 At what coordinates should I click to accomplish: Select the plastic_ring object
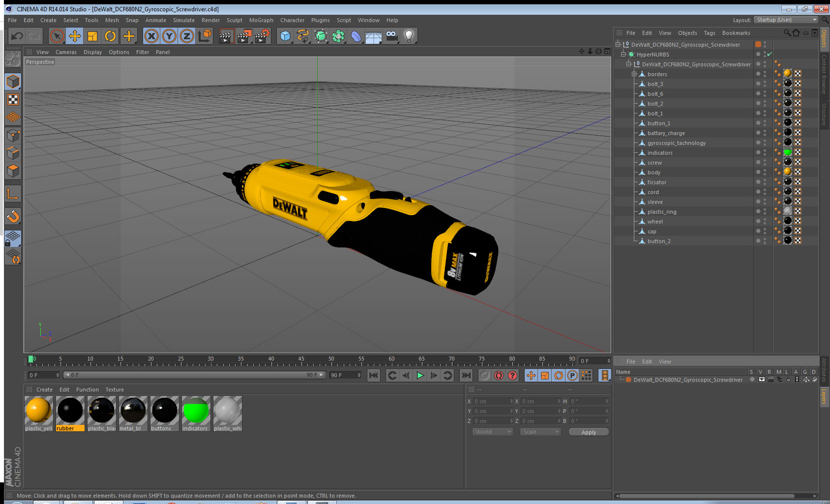click(662, 212)
